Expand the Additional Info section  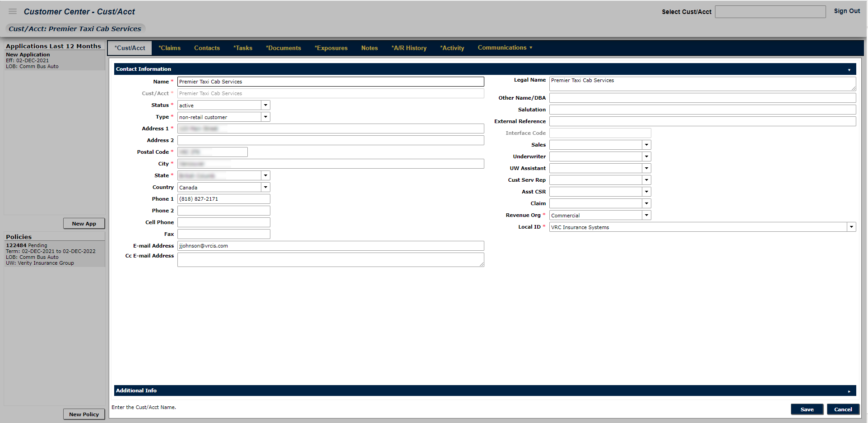click(x=849, y=391)
